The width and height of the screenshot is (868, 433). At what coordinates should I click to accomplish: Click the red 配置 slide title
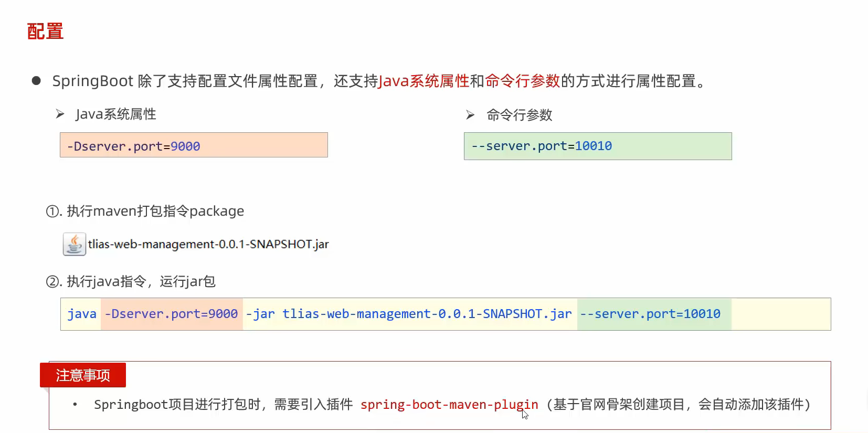coord(45,31)
